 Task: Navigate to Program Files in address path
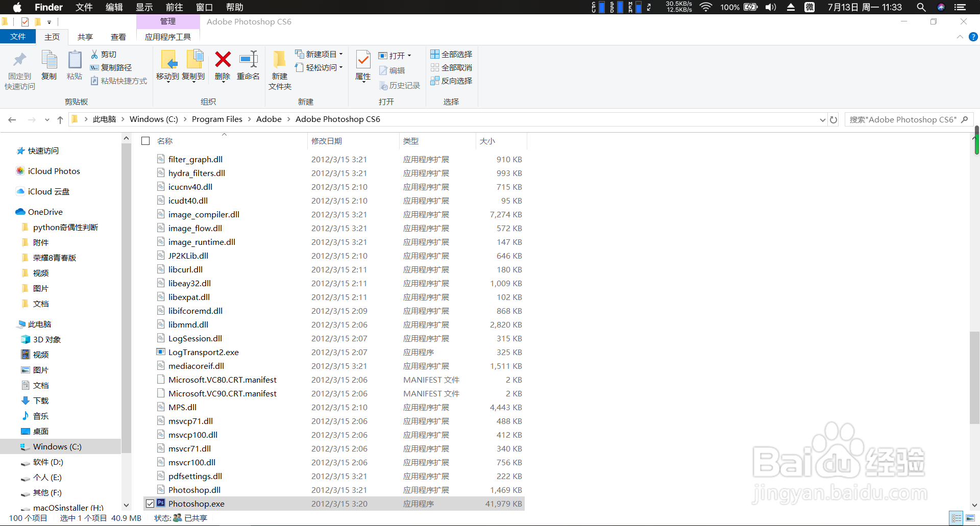coord(217,119)
